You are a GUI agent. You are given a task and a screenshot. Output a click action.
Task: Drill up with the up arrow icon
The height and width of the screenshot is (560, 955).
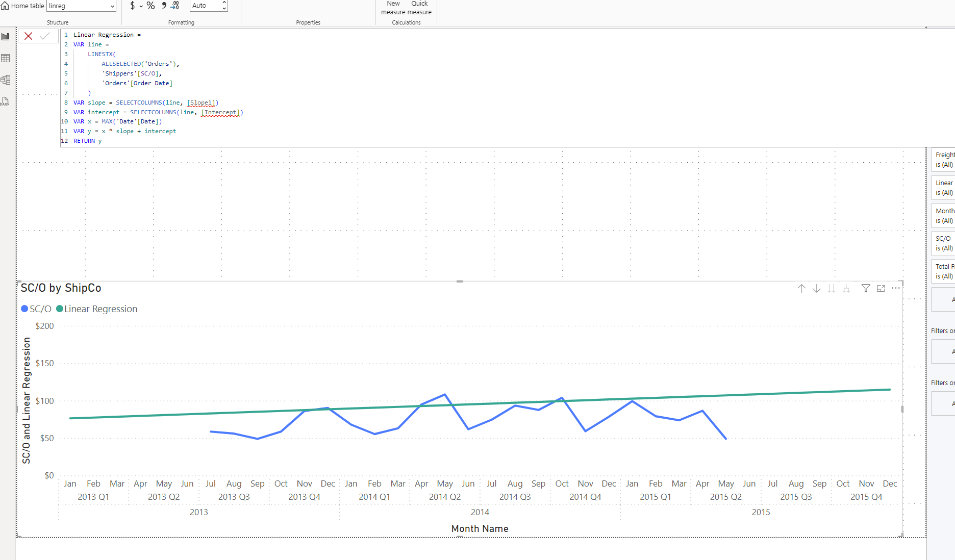(x=801, y=289)
